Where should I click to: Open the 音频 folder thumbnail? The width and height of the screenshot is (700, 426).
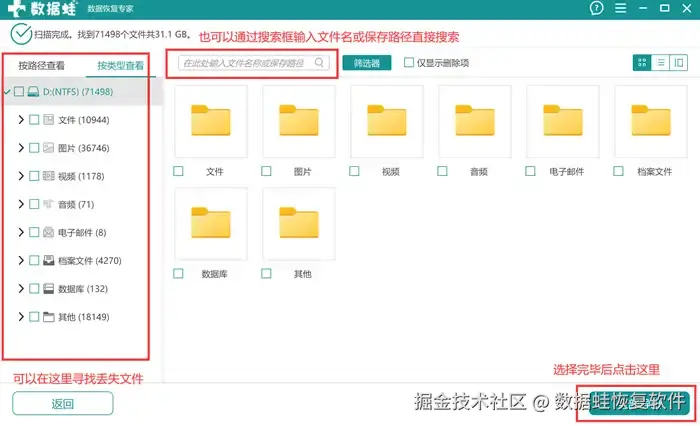pyautogui.click(x=475, y=121)
